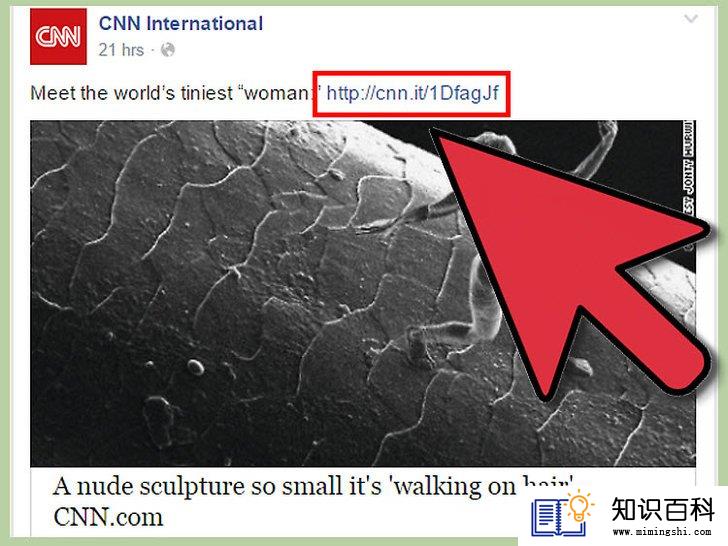Click the word 'woman' in the post

click(278, 93)
